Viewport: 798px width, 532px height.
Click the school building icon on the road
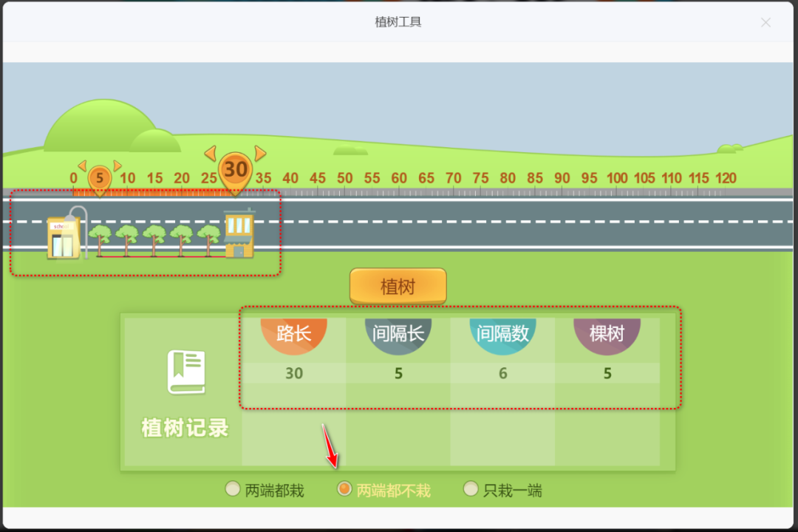64,235
